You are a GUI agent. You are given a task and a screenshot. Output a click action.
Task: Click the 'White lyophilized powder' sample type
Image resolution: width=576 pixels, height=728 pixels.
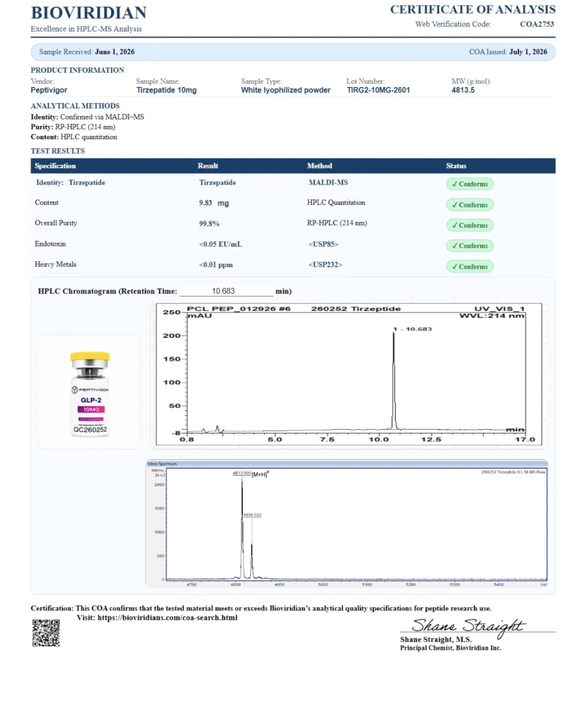pyautogui.click(x=286, y=90)
